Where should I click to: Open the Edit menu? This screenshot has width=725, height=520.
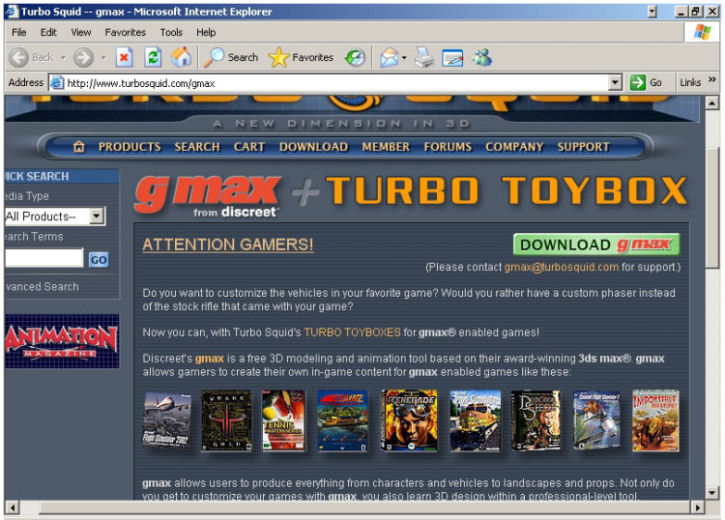[48, 32]
